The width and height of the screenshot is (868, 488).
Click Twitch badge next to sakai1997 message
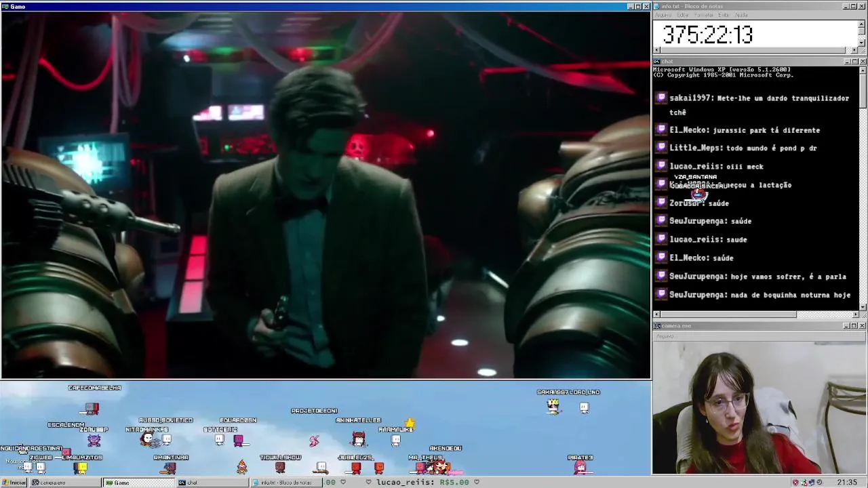[661, 98]
